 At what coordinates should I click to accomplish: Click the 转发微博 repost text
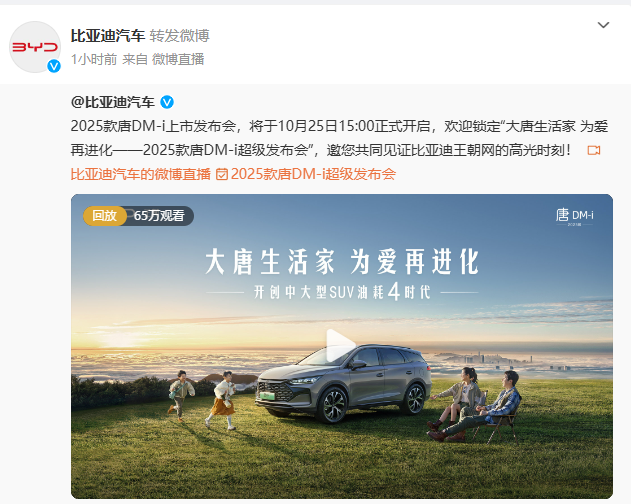point(179,35)
